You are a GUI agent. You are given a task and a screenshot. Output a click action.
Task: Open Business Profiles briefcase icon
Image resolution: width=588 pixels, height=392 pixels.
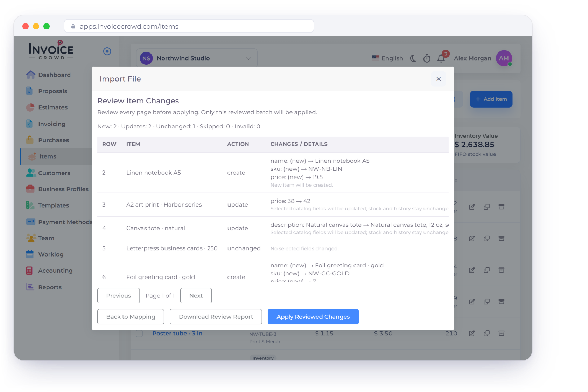pos(30,189)
